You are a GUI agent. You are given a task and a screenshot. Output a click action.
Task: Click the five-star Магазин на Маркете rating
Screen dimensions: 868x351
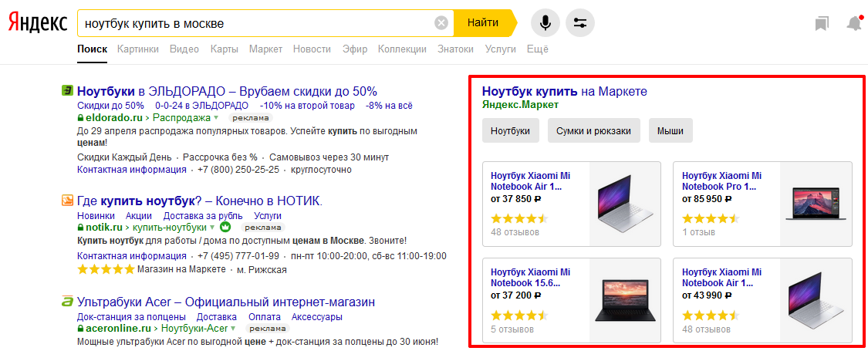(x=106, y=270)
